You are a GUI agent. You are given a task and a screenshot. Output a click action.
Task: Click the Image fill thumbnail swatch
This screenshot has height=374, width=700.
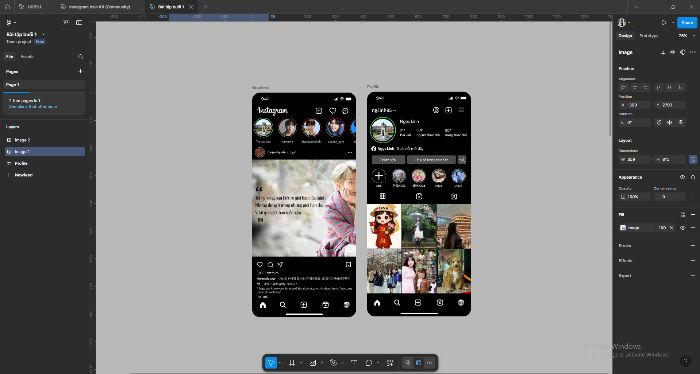623,228
